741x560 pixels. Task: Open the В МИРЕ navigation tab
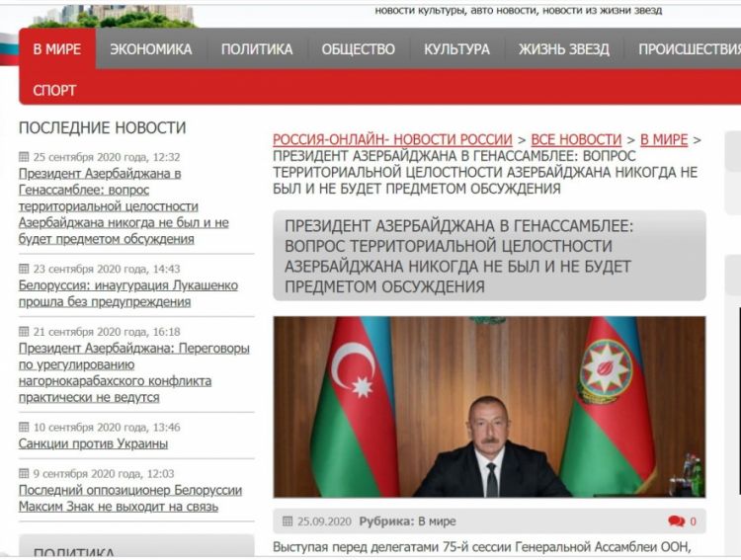click(x=57, y=49)
